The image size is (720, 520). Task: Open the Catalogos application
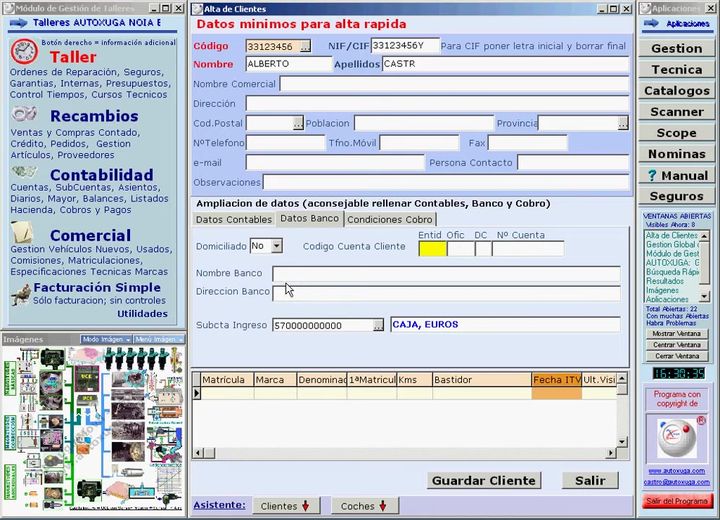[676, 90]
